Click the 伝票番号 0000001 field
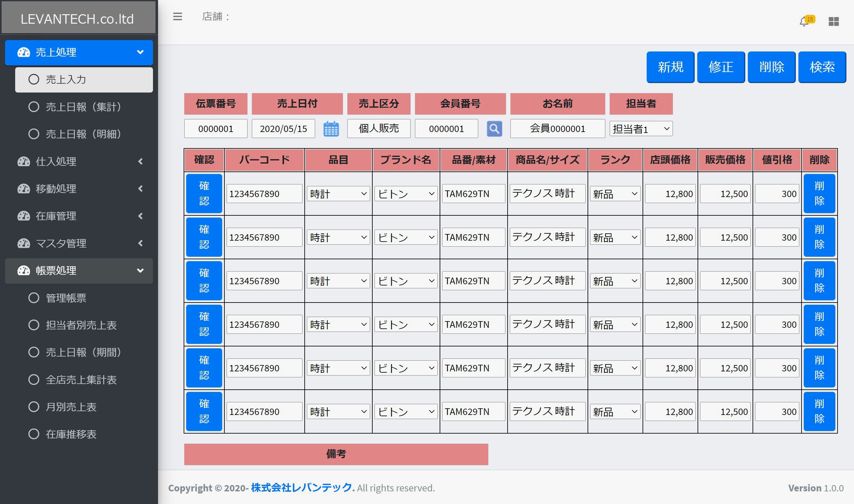Image resolution: width=854 pixels, height=504 pixels. [216, 129]
